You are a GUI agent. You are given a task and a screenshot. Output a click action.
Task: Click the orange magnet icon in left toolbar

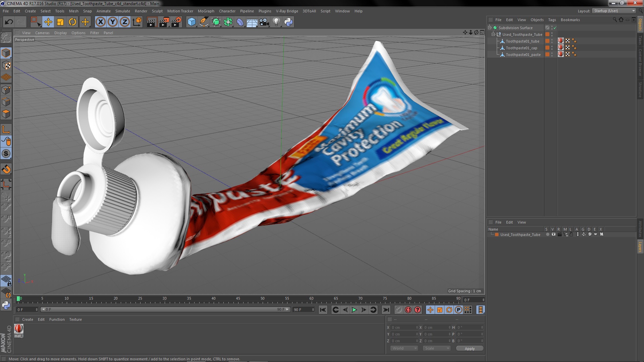(6, 169)
